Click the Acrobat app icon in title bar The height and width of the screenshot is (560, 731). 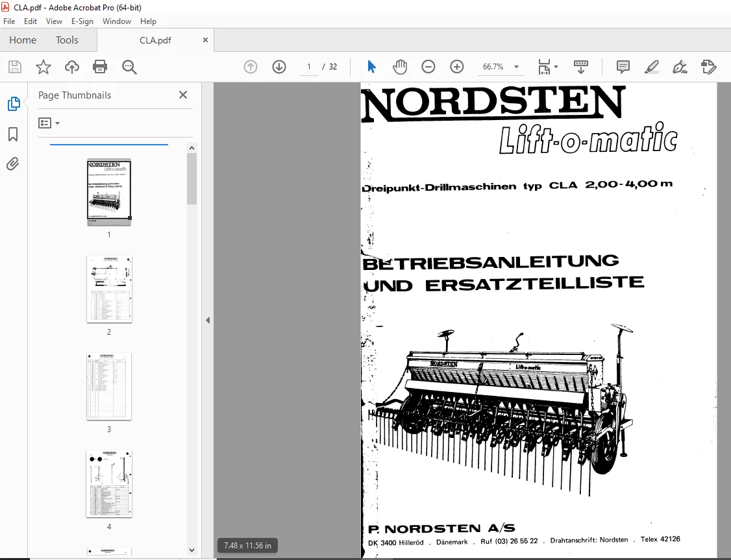pyautogui.click(x=6, y=7)
